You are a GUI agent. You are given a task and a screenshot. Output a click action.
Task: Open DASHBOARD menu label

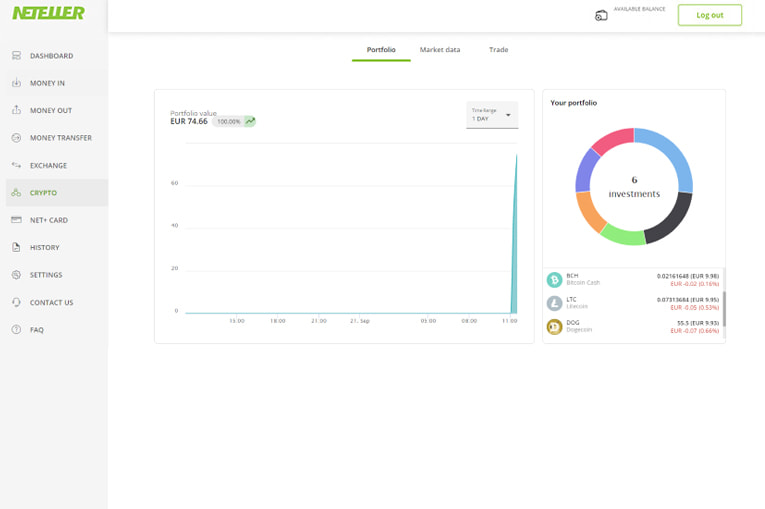pos(52,56)
